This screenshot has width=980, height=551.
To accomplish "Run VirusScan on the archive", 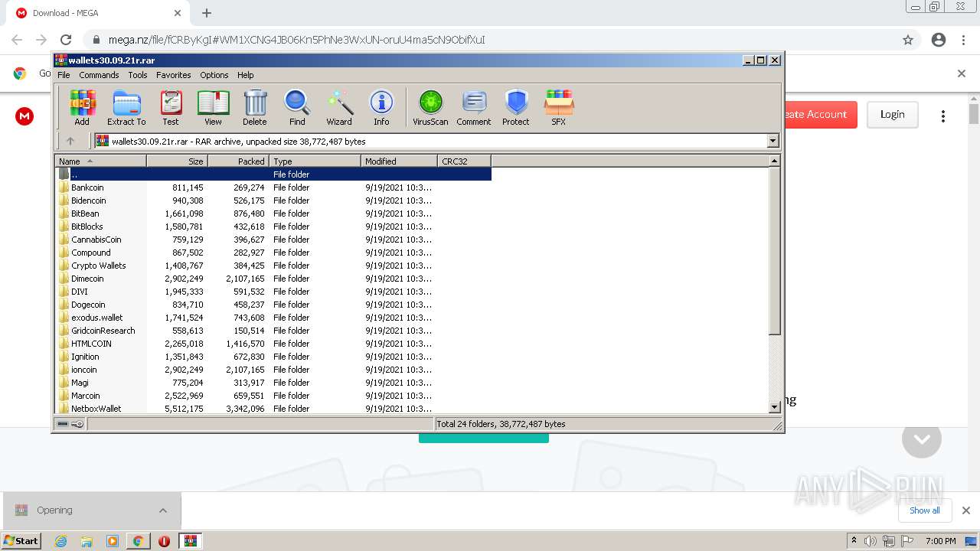I will tap(430, 108).
